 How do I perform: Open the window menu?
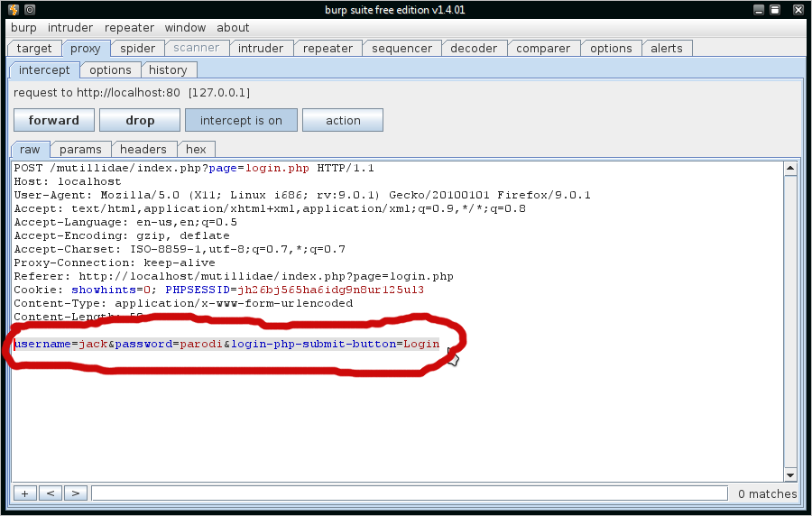[185, 27]
